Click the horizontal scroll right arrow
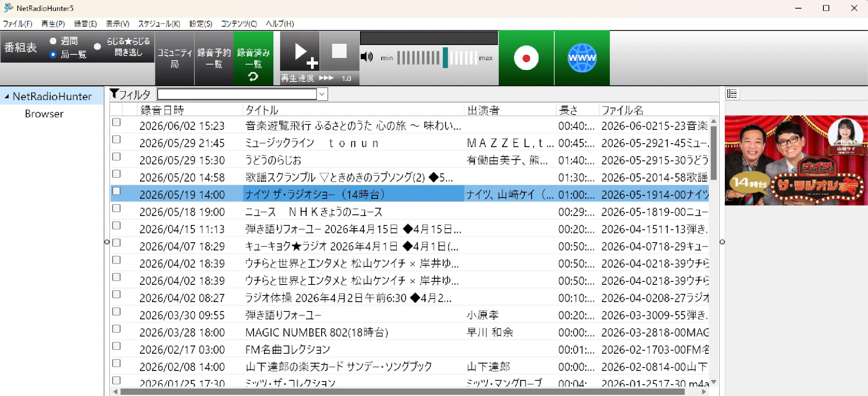868x396 pixels. point(704,392)
